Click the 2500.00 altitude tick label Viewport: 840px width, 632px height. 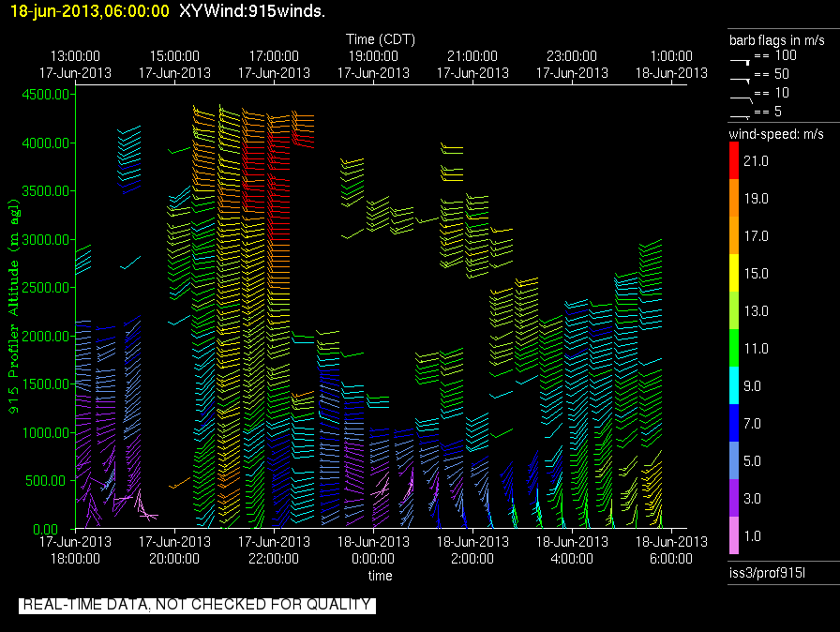(x=46, y=288)
